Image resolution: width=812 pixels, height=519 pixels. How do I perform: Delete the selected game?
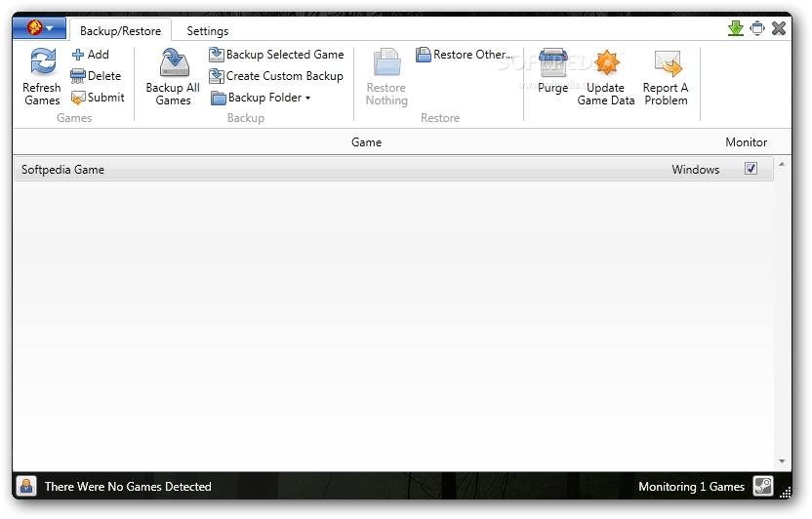pyautogui.click(x=97, y=76)
